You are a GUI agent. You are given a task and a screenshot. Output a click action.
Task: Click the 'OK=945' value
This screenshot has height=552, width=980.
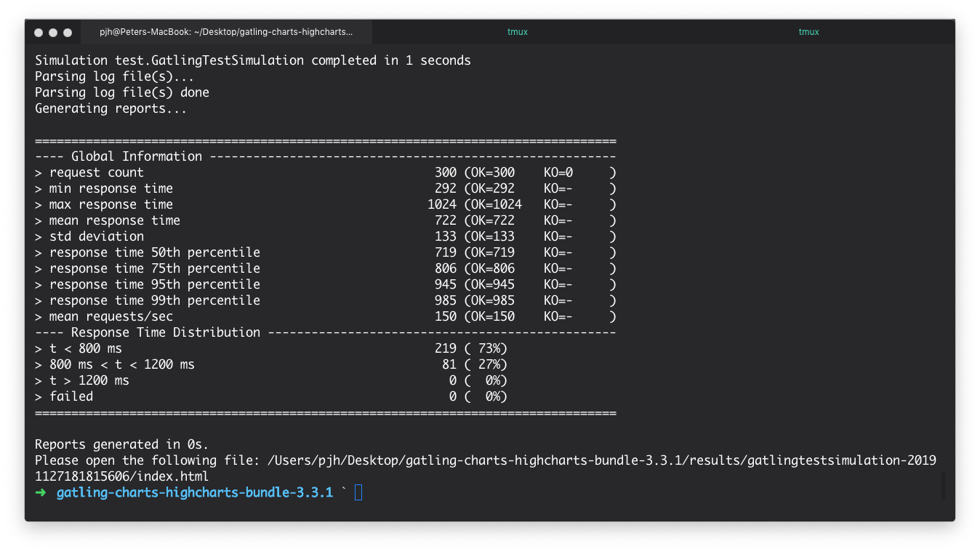[493, 284]
